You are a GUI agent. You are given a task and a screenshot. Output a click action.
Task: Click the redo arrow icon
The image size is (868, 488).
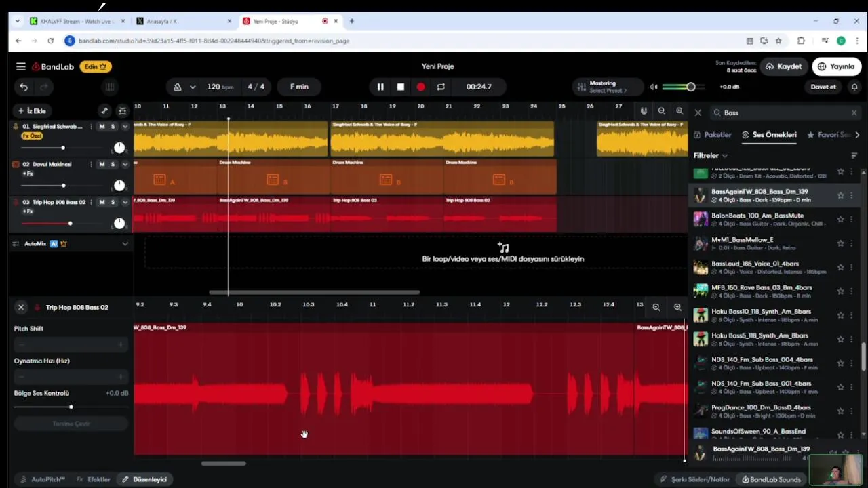[x=44, y=87]
